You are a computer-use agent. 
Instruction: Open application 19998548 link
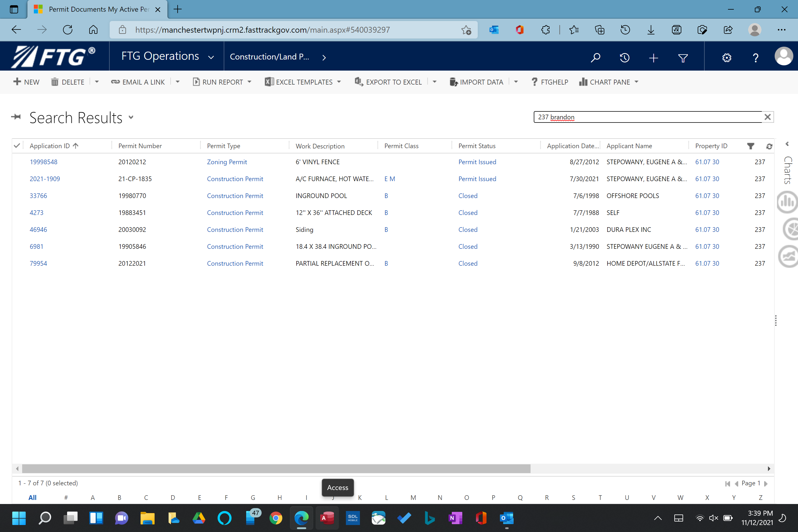43,162
